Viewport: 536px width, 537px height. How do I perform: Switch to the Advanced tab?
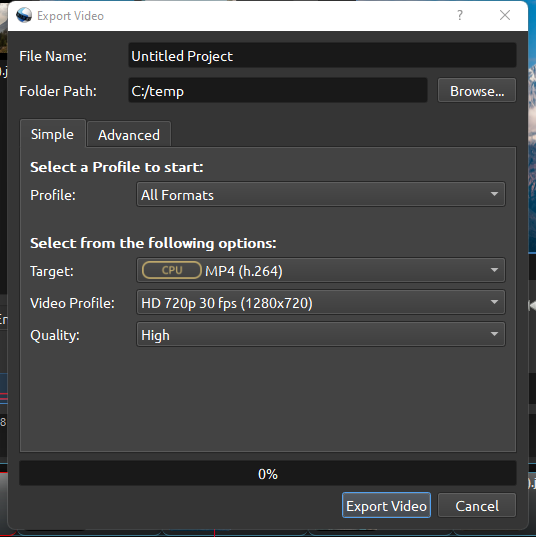tap(129, 135)
